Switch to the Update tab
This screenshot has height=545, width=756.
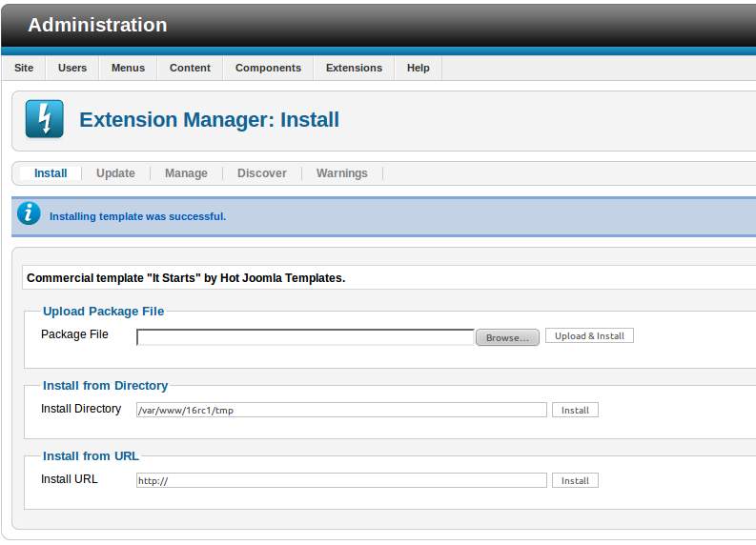pyautogui.click(x=115, y=173)
